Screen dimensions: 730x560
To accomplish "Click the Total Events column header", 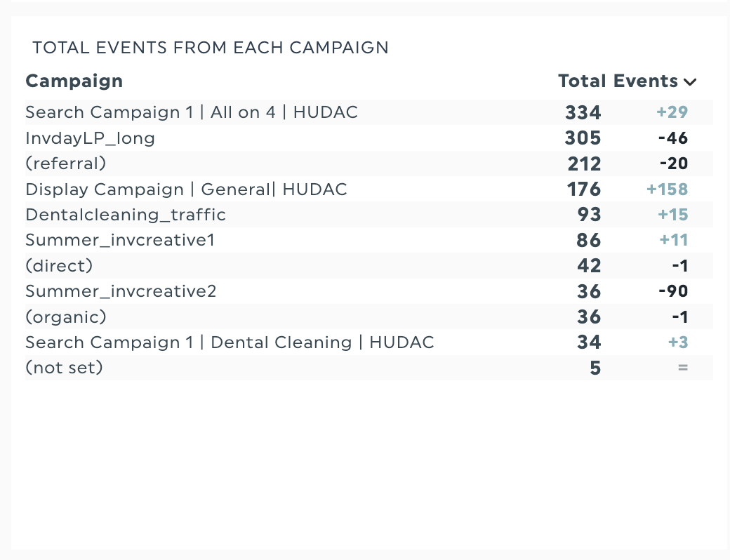I will pos(618,81).
